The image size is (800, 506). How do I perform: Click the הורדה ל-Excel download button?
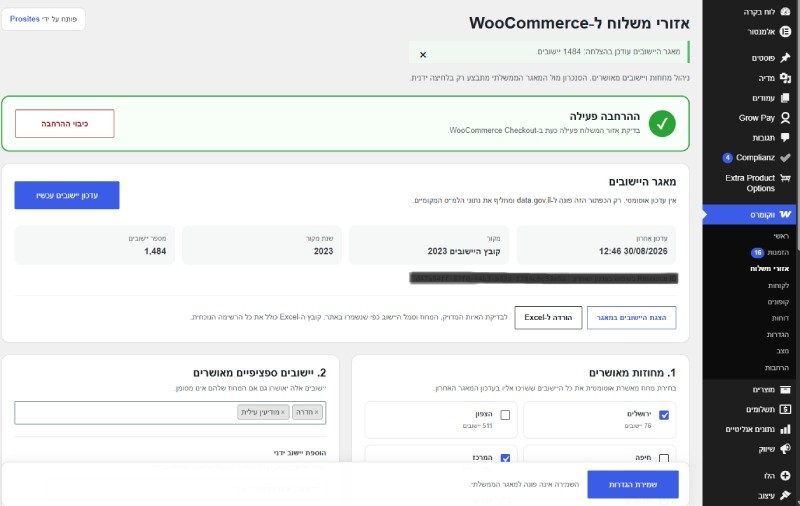(x=548, y=317)
